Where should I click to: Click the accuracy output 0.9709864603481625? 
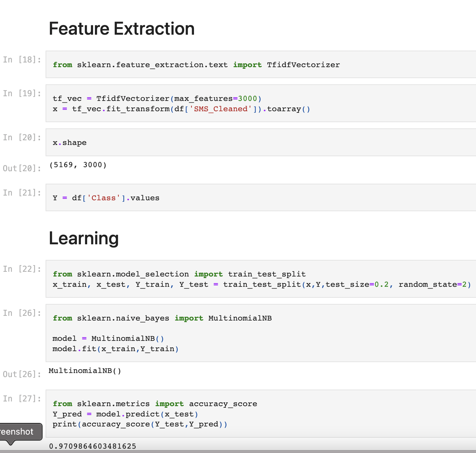[92, 446]
